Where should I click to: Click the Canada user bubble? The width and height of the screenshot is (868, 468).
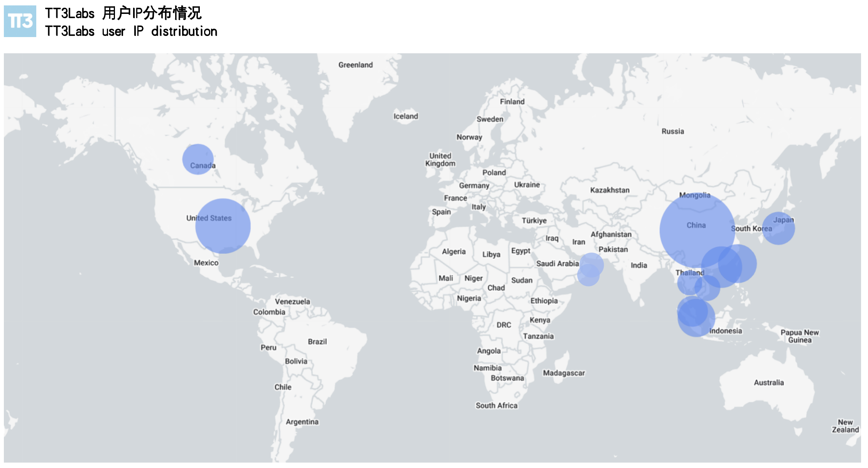click(x=198, y=159)
